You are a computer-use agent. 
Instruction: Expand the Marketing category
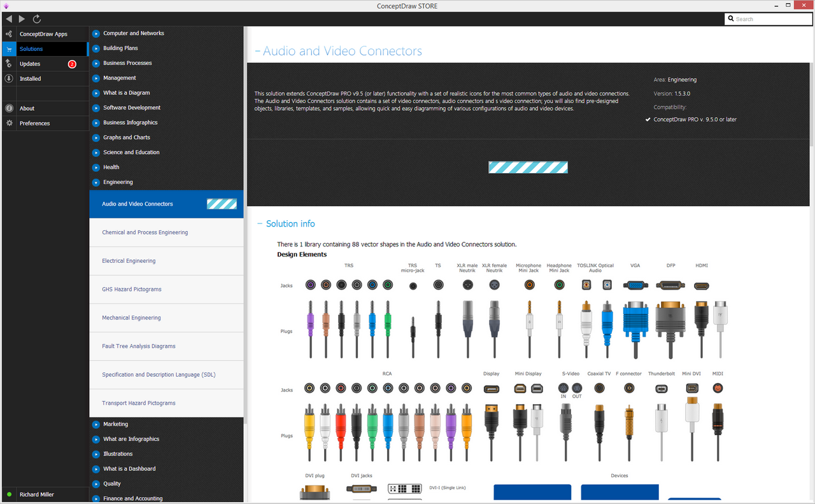tap(96, 424)
